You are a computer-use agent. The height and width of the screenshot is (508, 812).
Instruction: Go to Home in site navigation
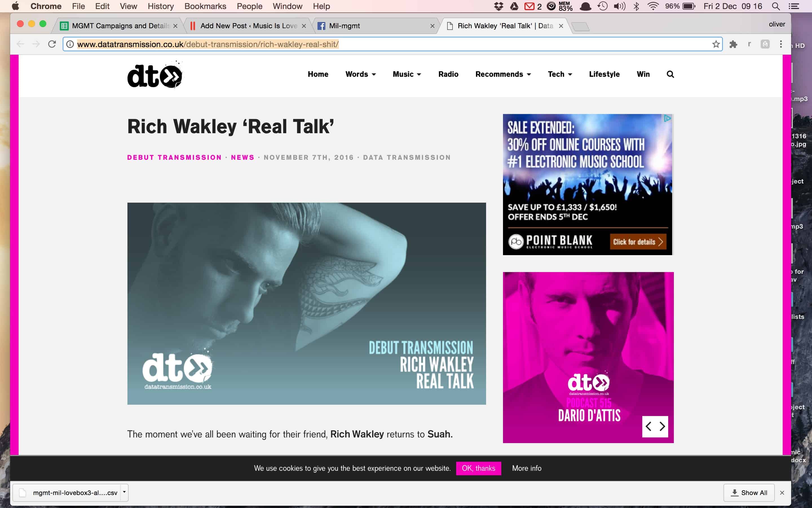click(318, 74)
